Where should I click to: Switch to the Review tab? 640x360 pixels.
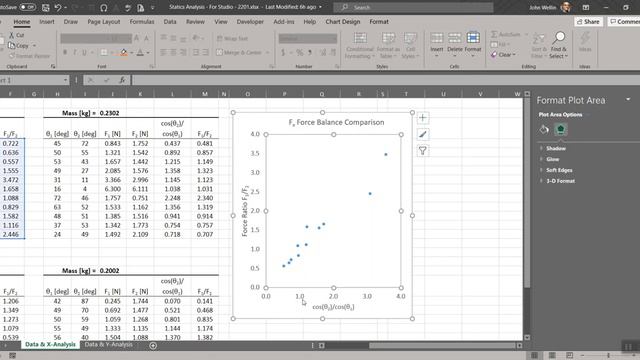click(195, 22)
